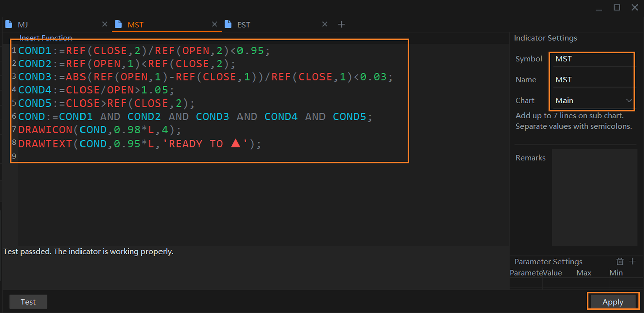
Task: Maximize the editor window
Action: [617, 7]
